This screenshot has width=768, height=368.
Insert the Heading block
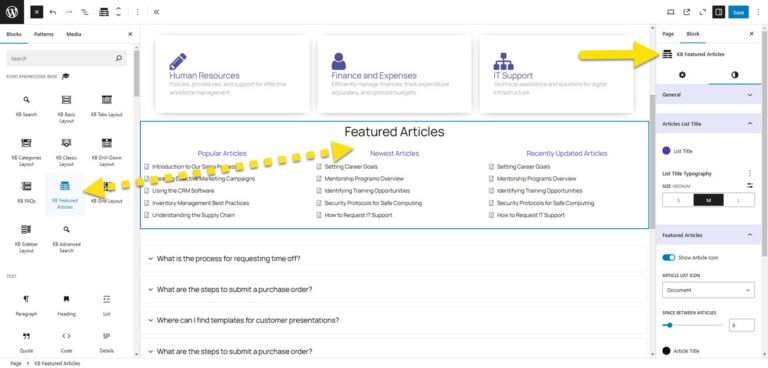[67, 305]
